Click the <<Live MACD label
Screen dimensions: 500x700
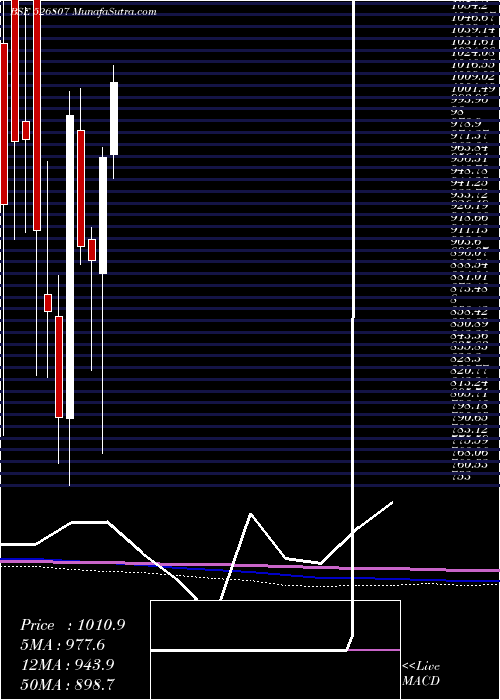pos(421,674)
